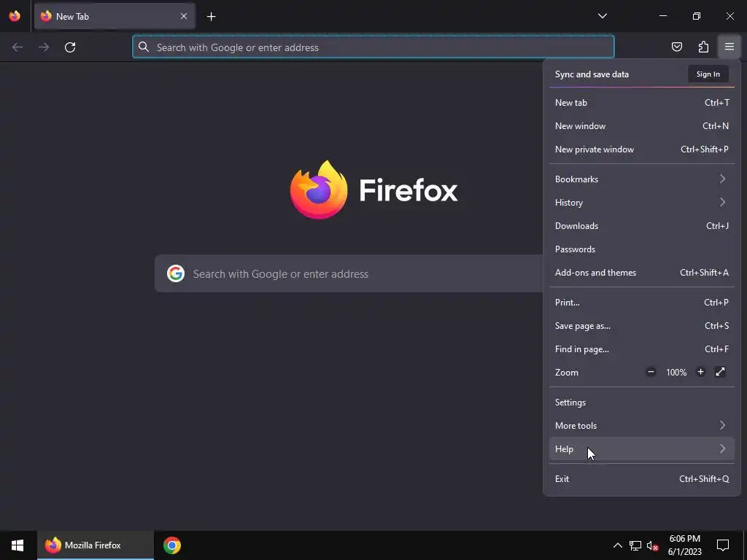Launch Google Chrome from taskbar

(x=172, y=545)
